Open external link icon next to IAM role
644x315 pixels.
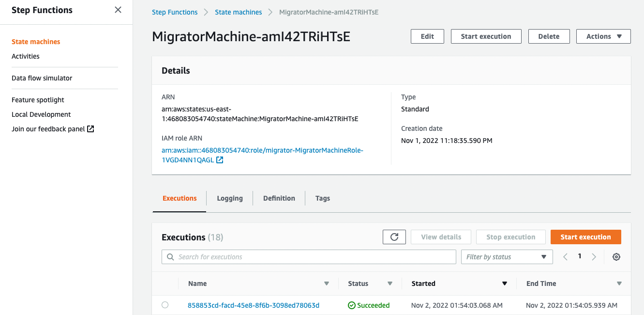(x=220, y=160)
